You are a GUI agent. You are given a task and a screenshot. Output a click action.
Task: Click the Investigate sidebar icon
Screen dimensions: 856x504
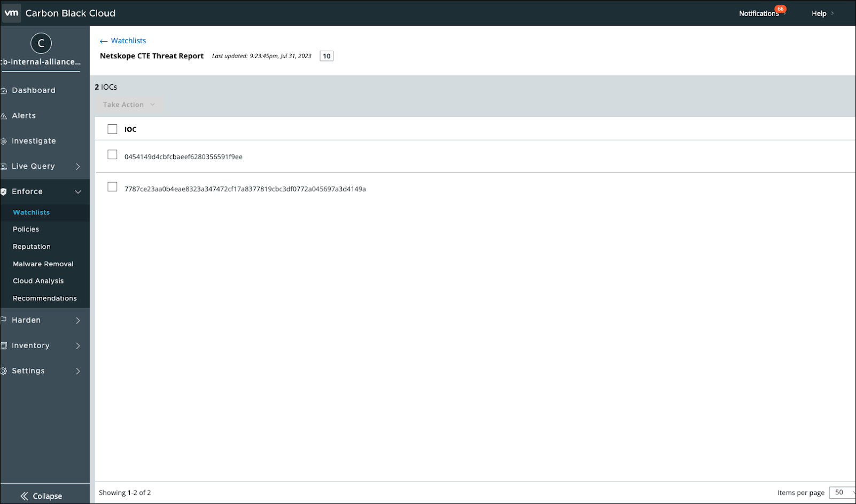click(x=4, y=141)
